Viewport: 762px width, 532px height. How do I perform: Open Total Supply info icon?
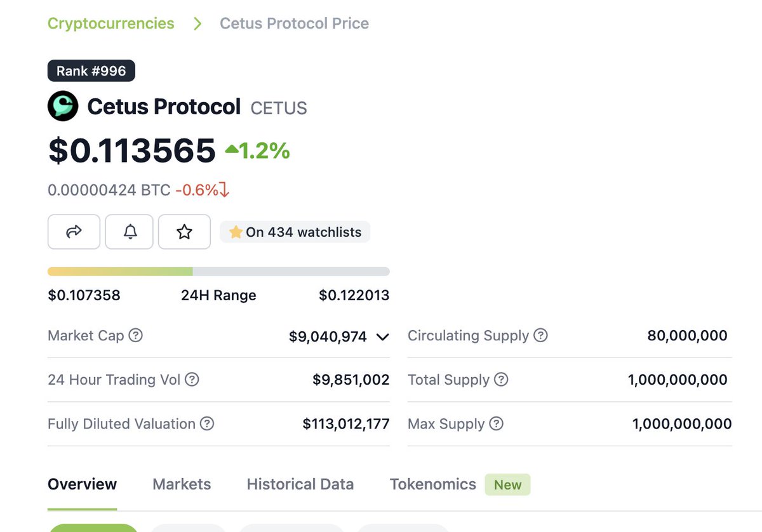click(501, 380)
